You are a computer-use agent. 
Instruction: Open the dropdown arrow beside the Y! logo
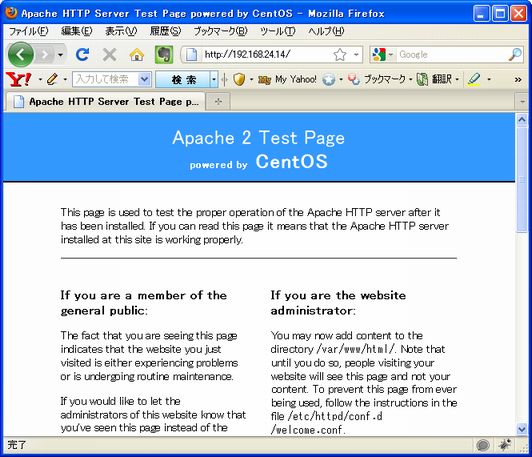(x=40, y=80)
